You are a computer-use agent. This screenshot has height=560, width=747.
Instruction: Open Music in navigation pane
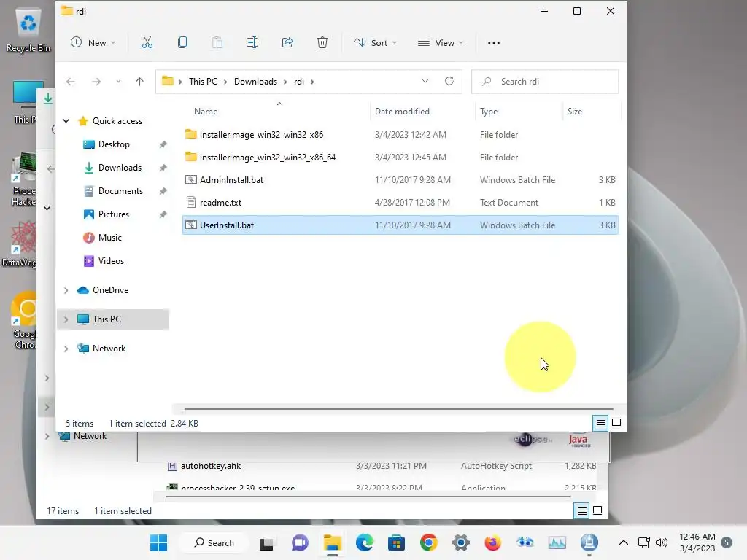109,238
